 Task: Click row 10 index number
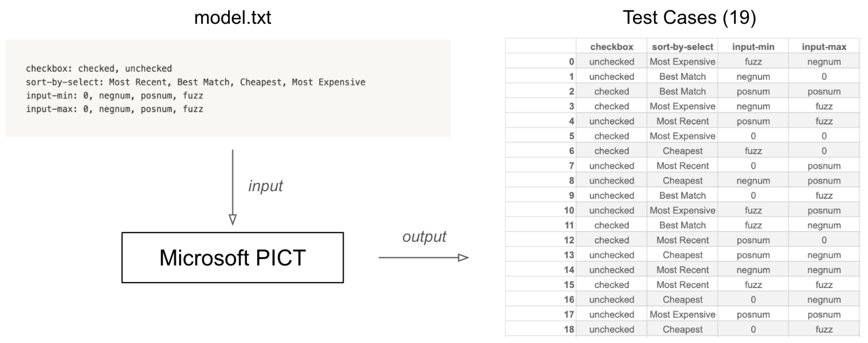click(x=569, y=210)
